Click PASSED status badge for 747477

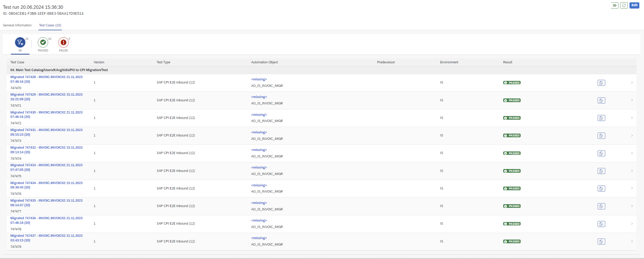click(512, 206)
